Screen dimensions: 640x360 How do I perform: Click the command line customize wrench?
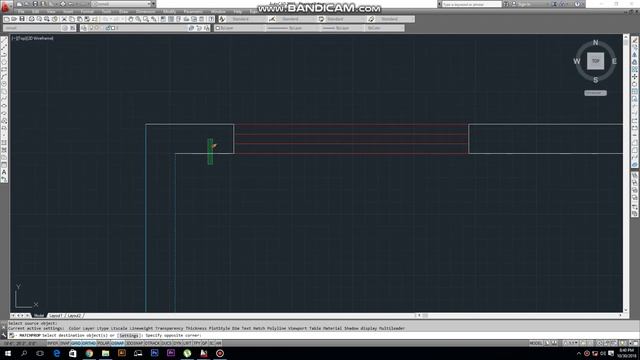[4, 335]
